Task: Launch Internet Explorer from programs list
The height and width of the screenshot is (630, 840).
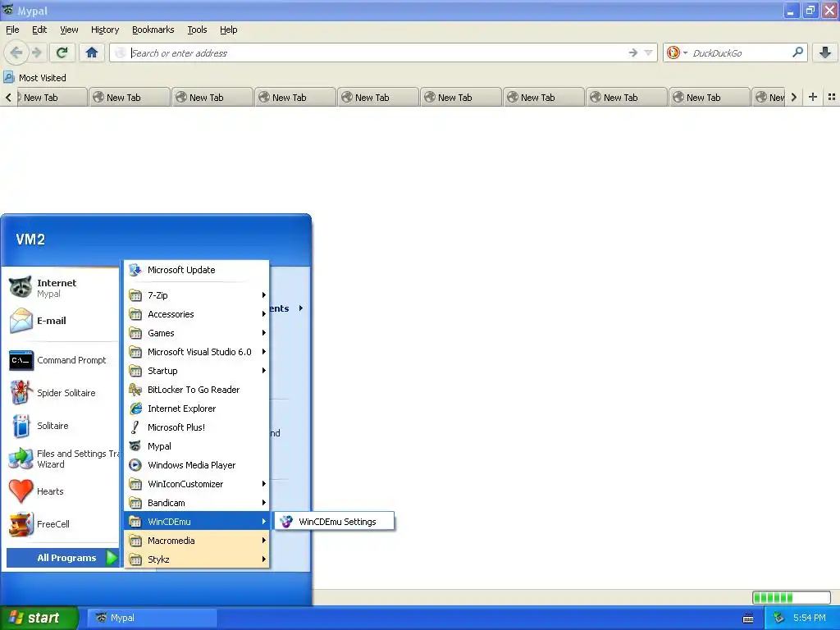Action: click(x=197, y=409)
